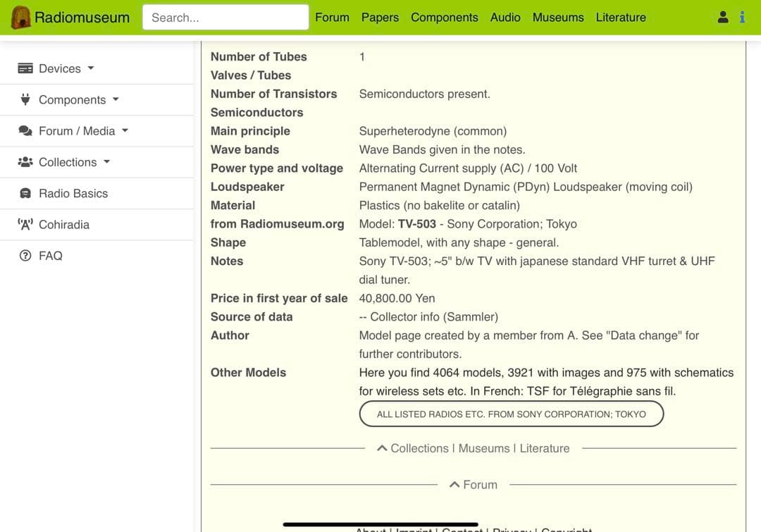
Task: Click the FAQ question mark icon
Action: click(x=25, y=256)
